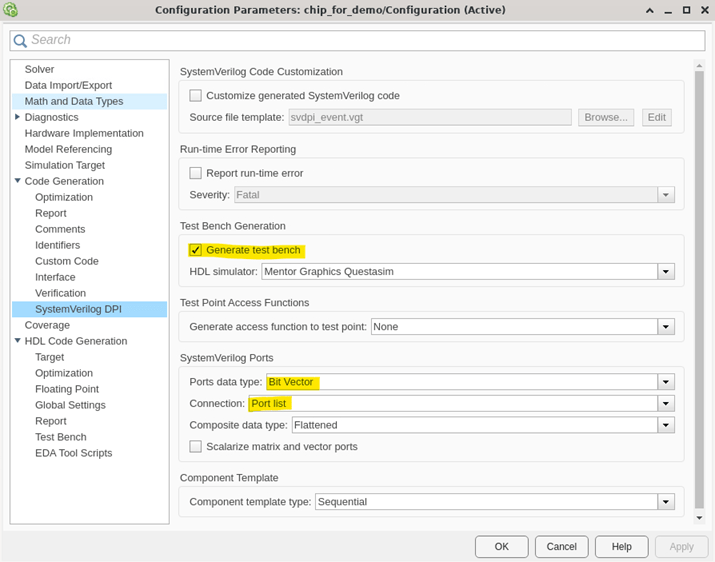Enable Scalarize matrix and vector ports
This screenshot has width=715, height=562.
pos(196,447)
